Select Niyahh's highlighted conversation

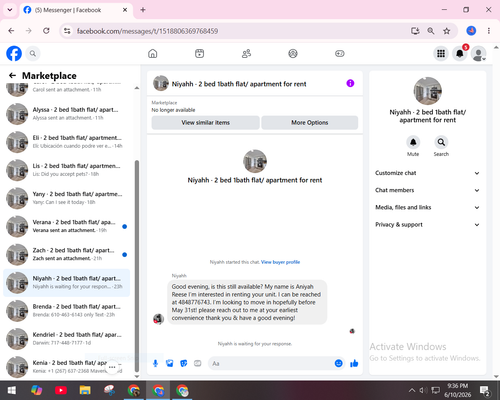pos(67,282)
